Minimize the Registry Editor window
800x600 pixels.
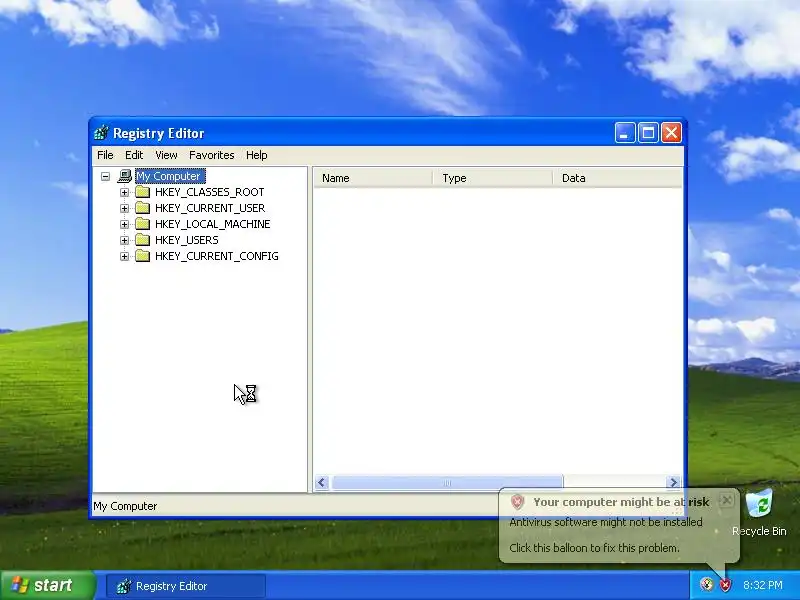coord(624,133)
